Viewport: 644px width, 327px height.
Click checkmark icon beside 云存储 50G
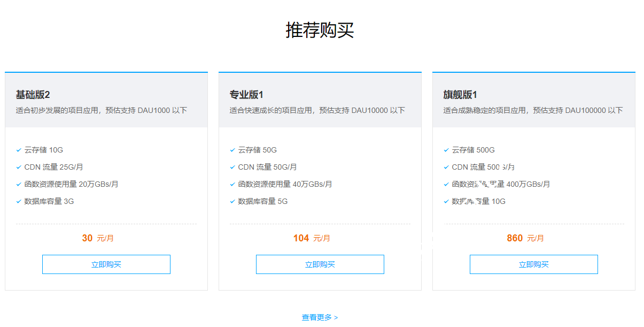click(232, 150)
